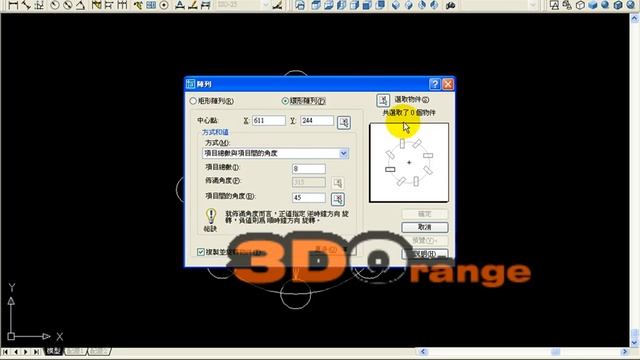Click the polar array preview thumbnail
Viewport: 640px width, 360px height.
coord(409,162)
